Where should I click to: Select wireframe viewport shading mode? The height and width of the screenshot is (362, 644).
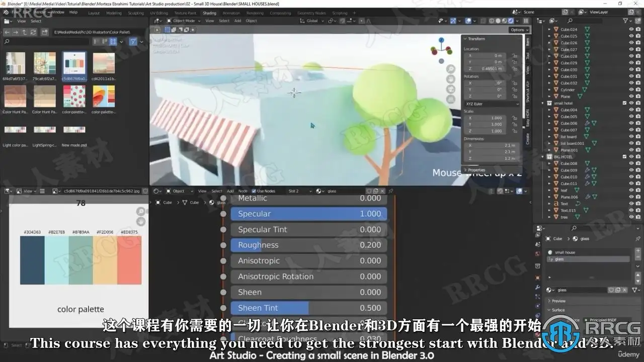tap(493, 21)
